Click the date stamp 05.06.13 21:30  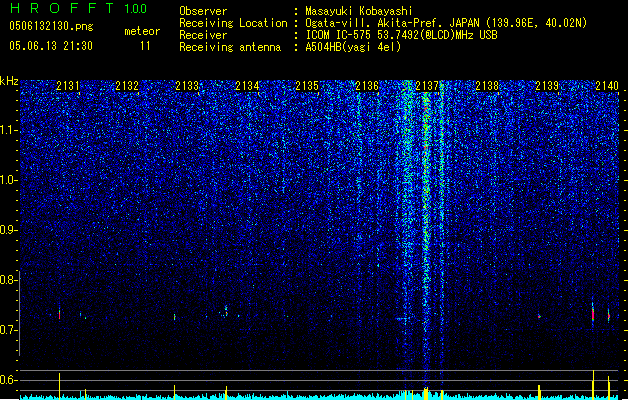[51, 46]
